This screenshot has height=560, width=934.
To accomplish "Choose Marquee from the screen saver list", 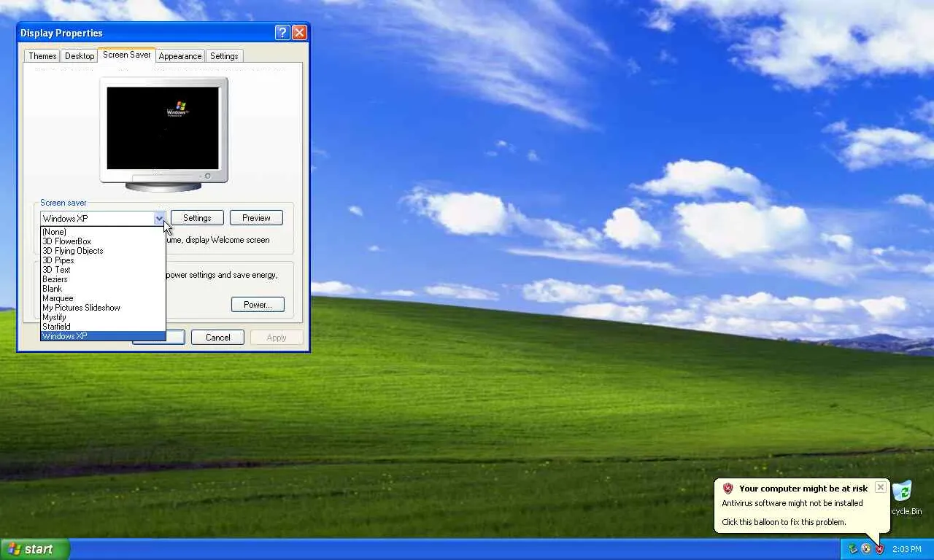I will pos(103,298).
